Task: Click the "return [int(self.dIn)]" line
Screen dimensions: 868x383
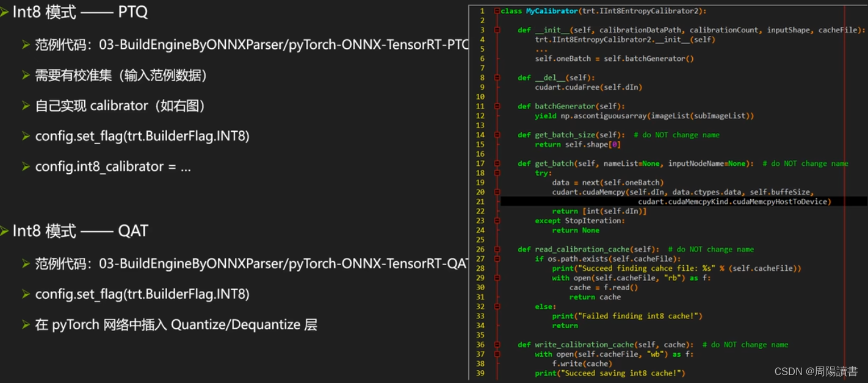Action: click(x=599, y=211)
